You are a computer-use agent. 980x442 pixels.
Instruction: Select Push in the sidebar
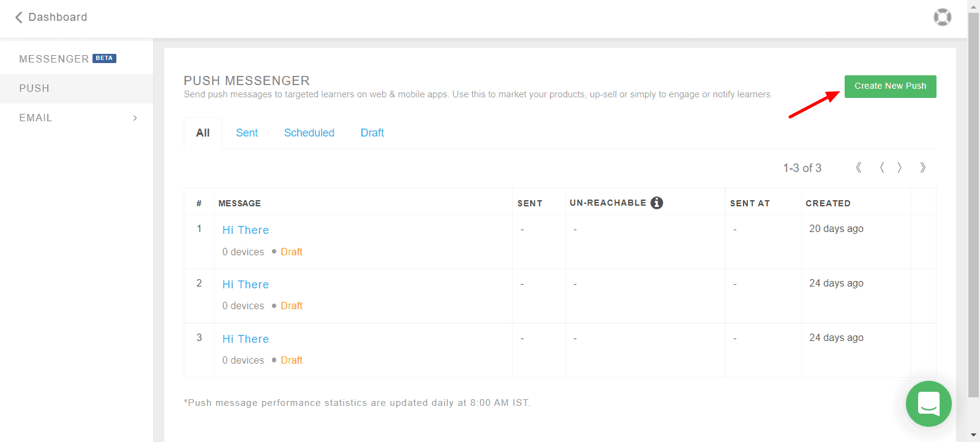(x=34, y=88)
